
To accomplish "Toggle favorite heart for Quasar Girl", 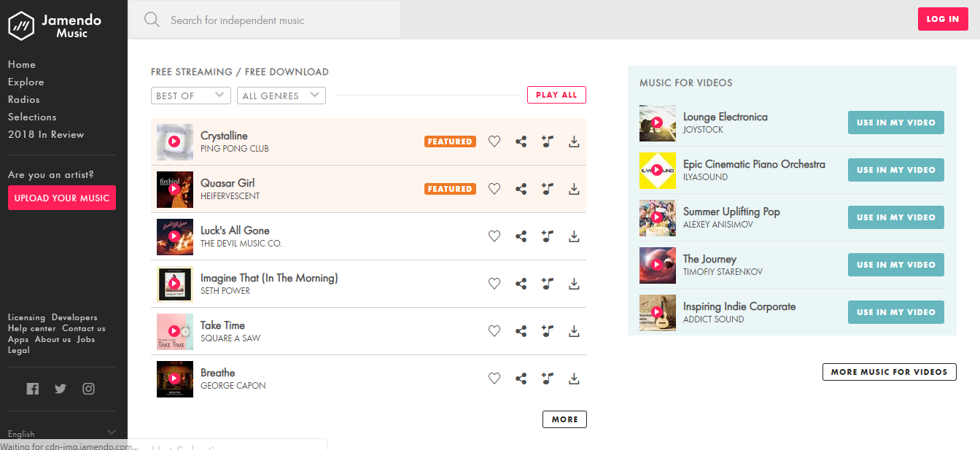I will click(x=494, y=189).
